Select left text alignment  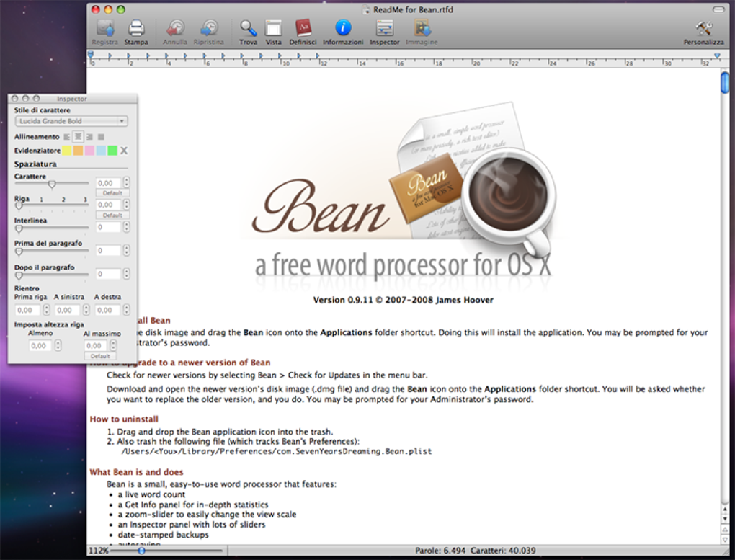point(67,137)
